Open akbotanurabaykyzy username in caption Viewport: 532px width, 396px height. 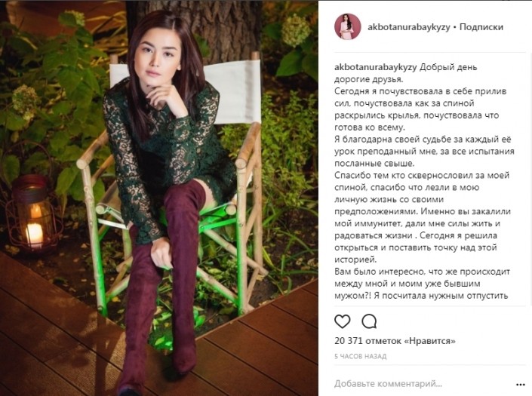pos(375,67)
